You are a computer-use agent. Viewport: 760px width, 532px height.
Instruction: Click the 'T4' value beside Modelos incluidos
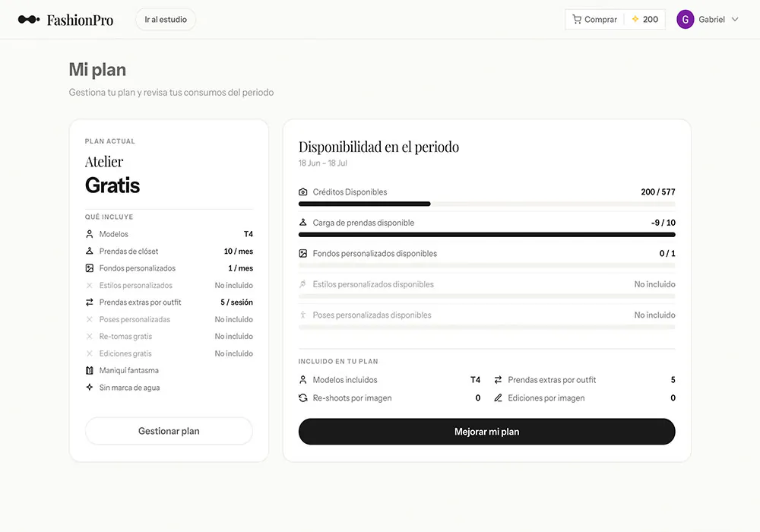coord(475,380)
